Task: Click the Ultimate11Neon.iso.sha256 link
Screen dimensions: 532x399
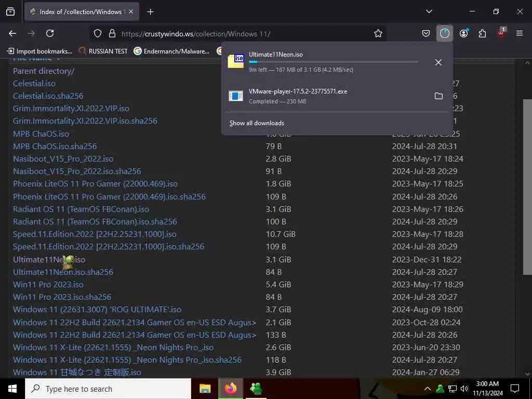Action: (x=63, y=272)
